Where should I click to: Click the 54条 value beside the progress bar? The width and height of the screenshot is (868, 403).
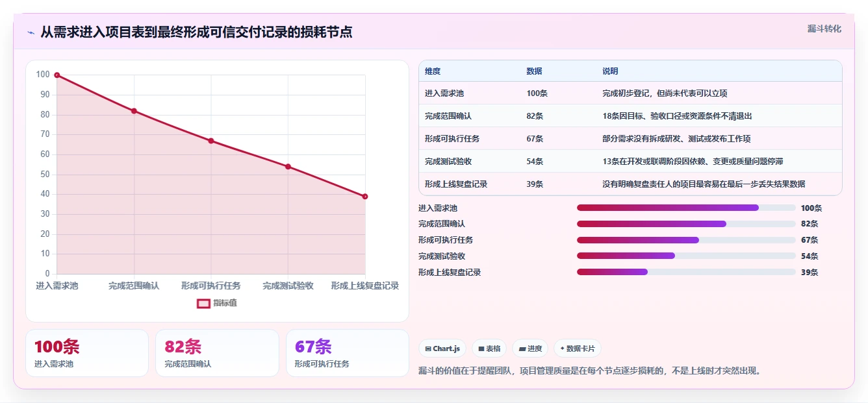click(810, 256)
